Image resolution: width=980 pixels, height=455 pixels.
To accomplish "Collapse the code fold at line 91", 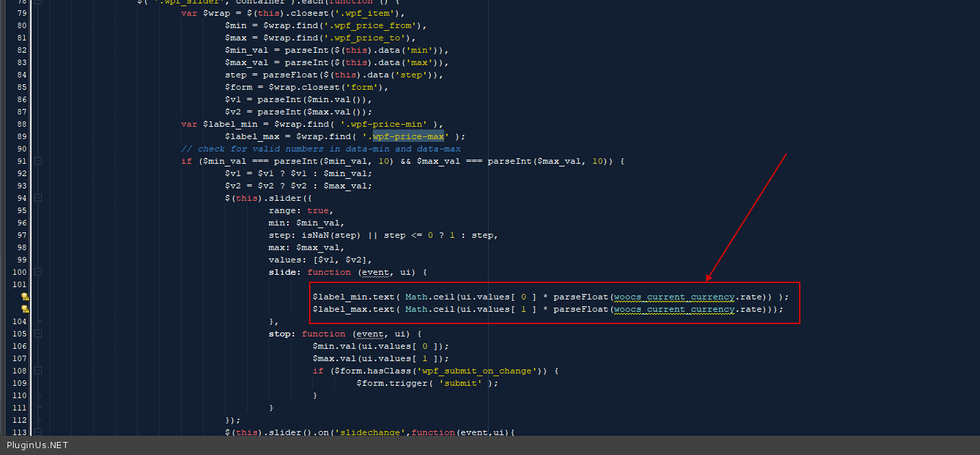I will [38, 161].
